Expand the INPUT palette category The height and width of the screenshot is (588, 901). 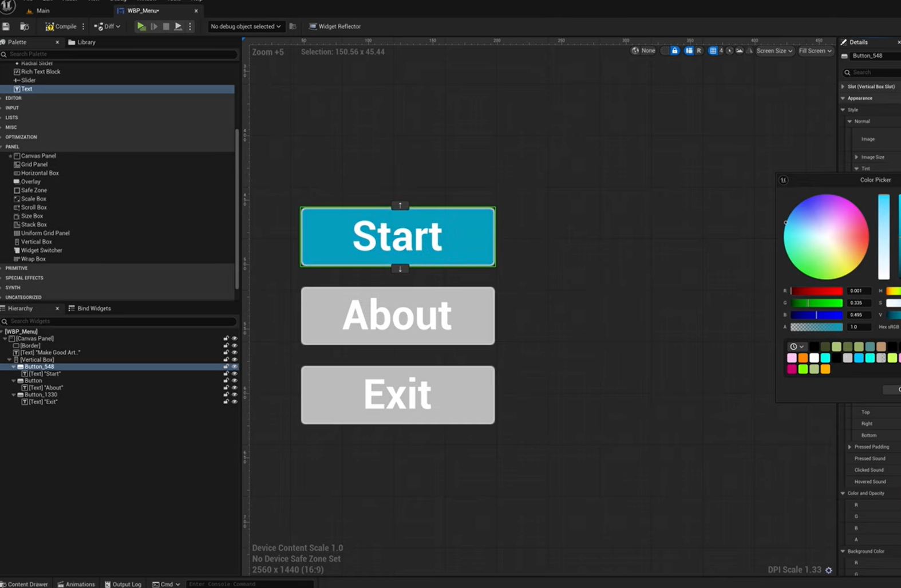click(x=12, y=108)
